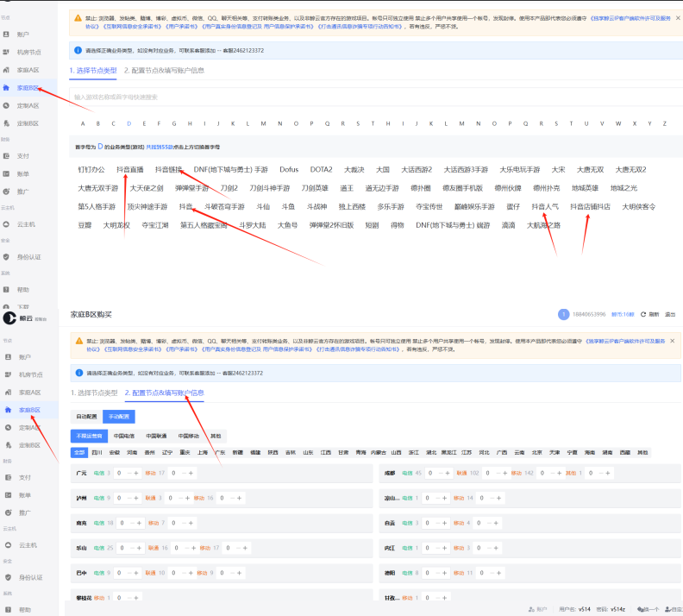The width and height of the screenshot is (683, 616).
Task: Filter cities by 四川 province
Action: (97, 452)
